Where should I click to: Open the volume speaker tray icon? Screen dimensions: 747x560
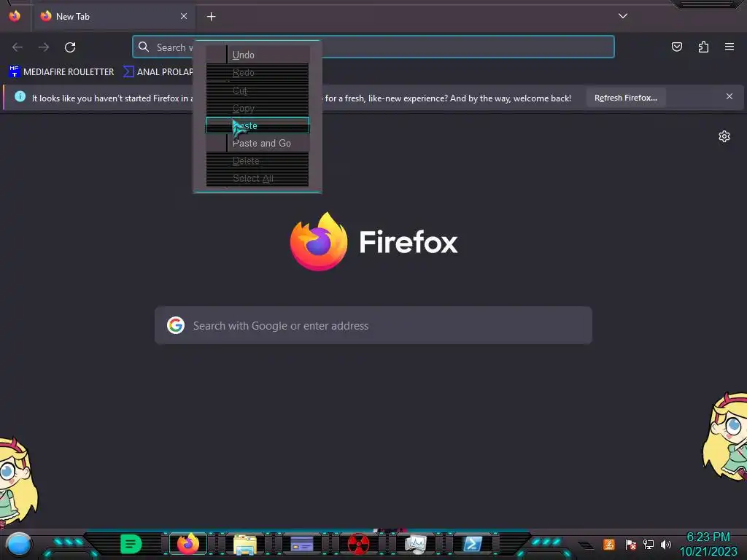666,544
